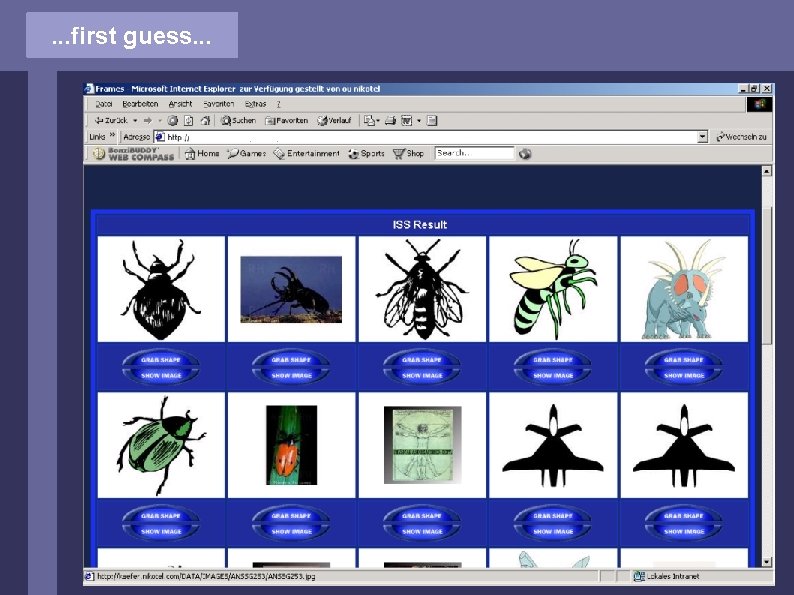Click Show Image under black beetle silhouette
The width and height of the screenshot is (794, 595).
click(x=161, y=376)
